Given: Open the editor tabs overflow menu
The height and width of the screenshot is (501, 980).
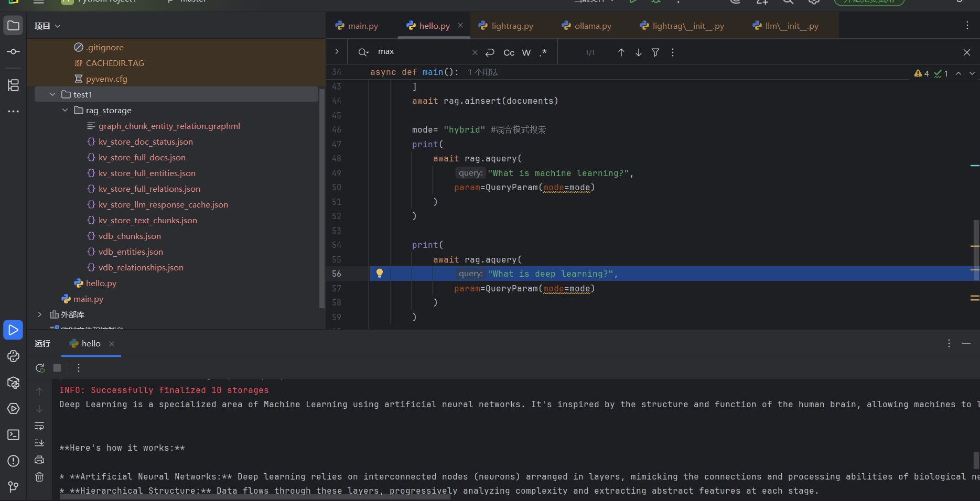Looking at the screenshot, I should coord(967,26).
